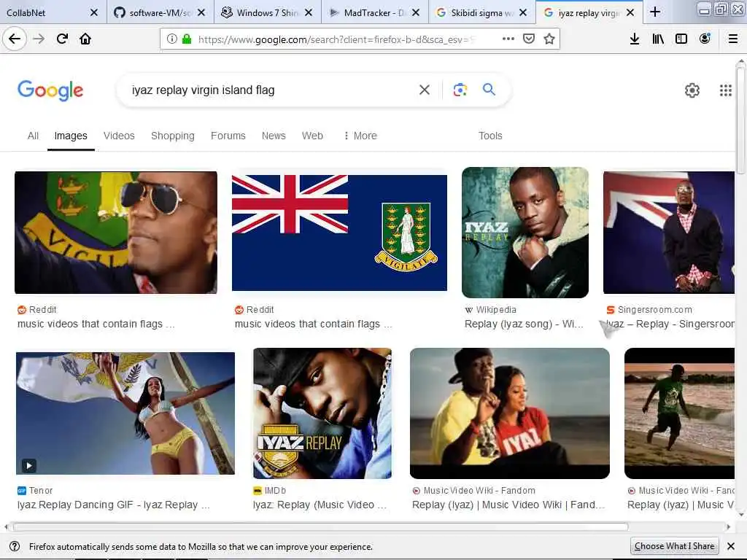Open Replay (Iyaz song) Wikipedia link

click(524, 324)
